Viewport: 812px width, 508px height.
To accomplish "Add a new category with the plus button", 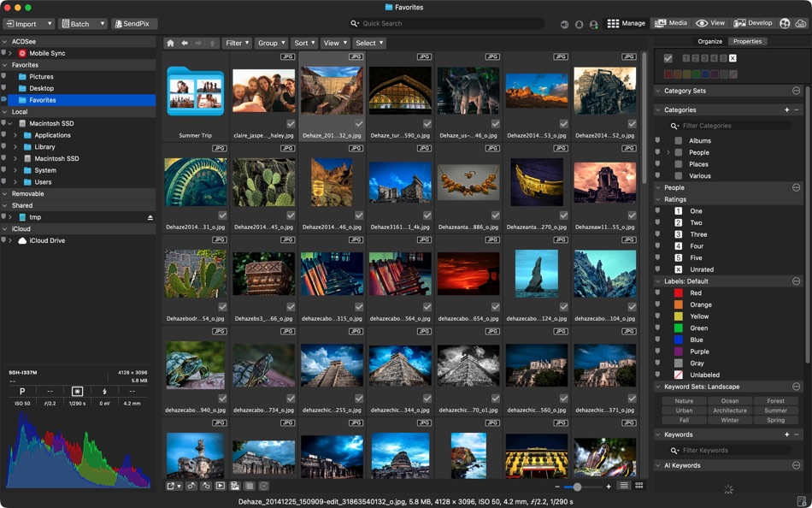I will click(786, 109).
